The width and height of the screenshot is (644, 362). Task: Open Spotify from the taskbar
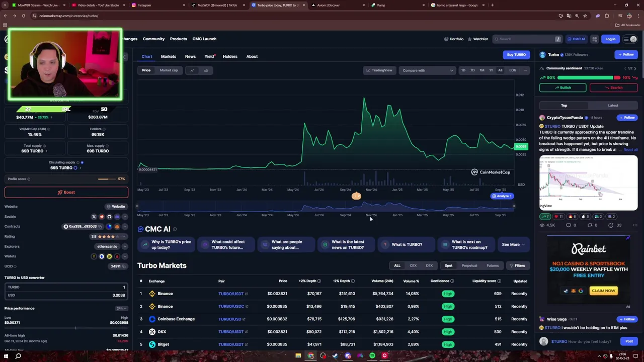tap(372, 356)
